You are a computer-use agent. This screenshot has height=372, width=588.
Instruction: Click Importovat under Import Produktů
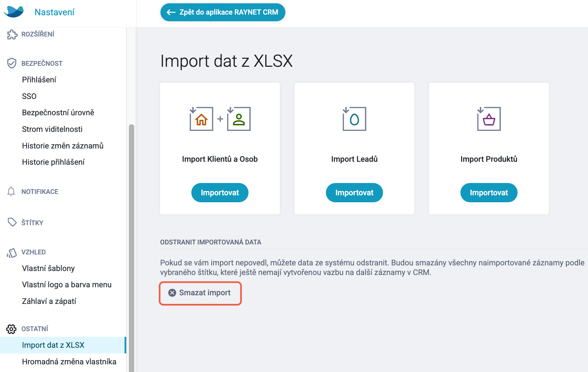pos(489,193)
